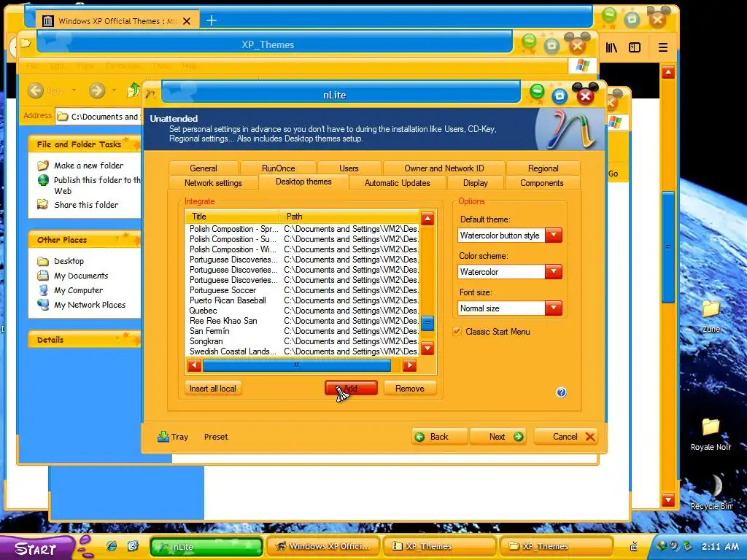Click the nLite title bar icon
Image resolution: width=747 pixels, height=560 pixels.
tap(151, 94)
